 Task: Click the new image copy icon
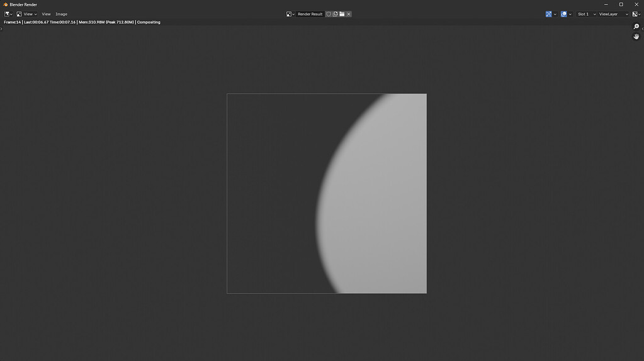pos(335,14)
